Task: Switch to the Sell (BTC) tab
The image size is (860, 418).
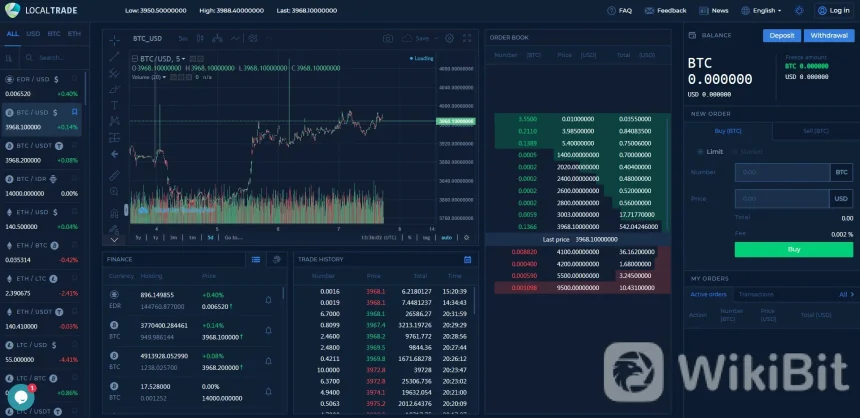Action: click(x=816, y=131)
